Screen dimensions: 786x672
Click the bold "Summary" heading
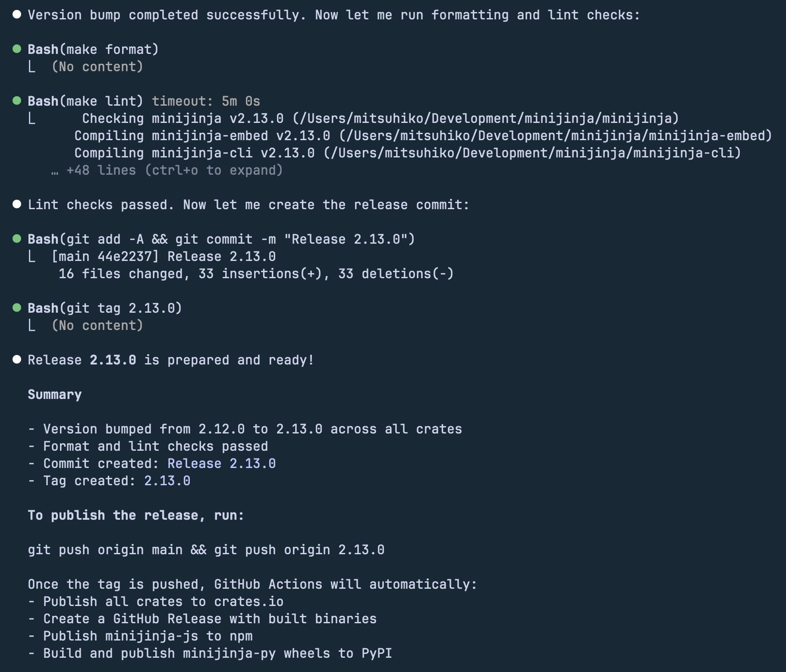(55, 395)
